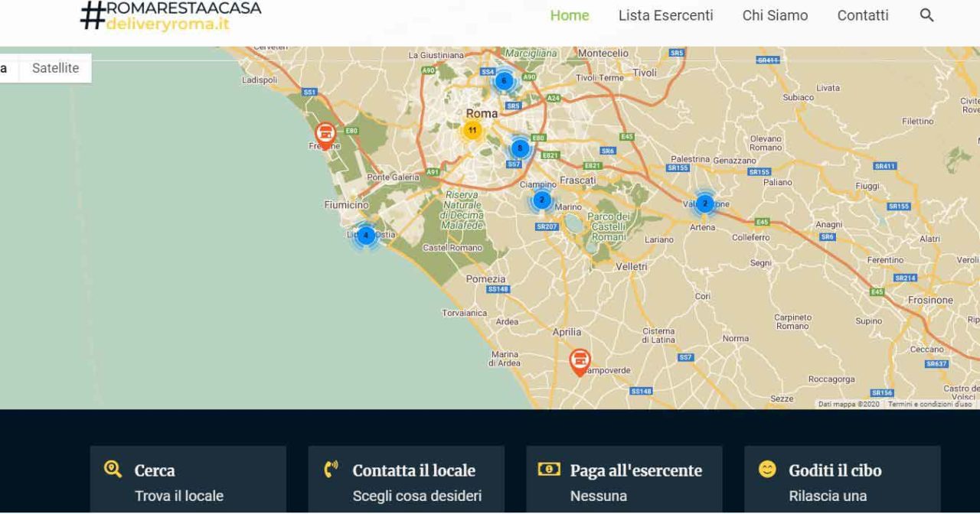
Task: Go to the Home menu item
Action: 570,15
